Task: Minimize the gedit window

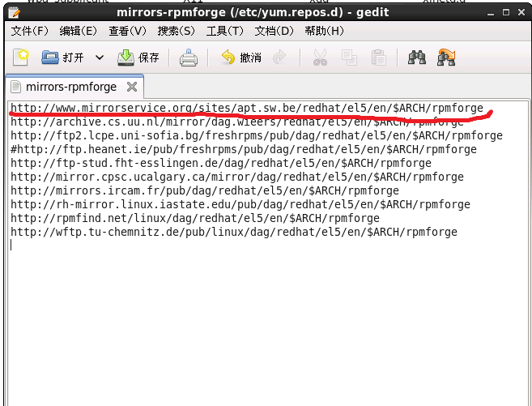Action: [490, 12]
